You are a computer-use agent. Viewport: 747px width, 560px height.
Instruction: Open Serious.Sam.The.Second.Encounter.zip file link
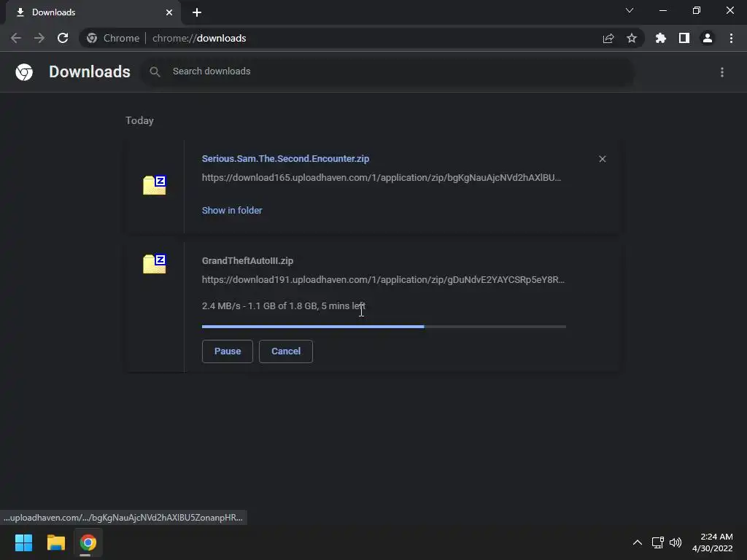[x=285, y=158]
